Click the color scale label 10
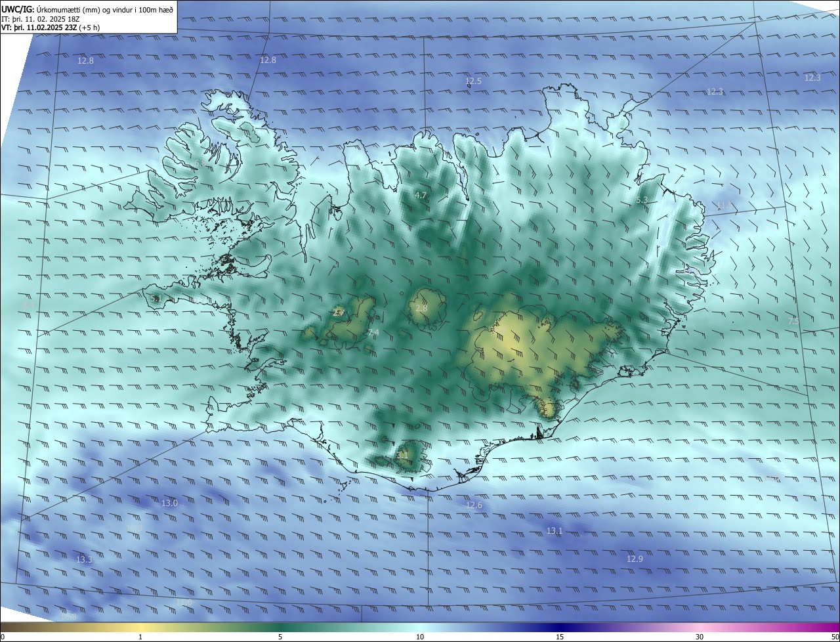The image size is (840, 642). click(420, 637)
